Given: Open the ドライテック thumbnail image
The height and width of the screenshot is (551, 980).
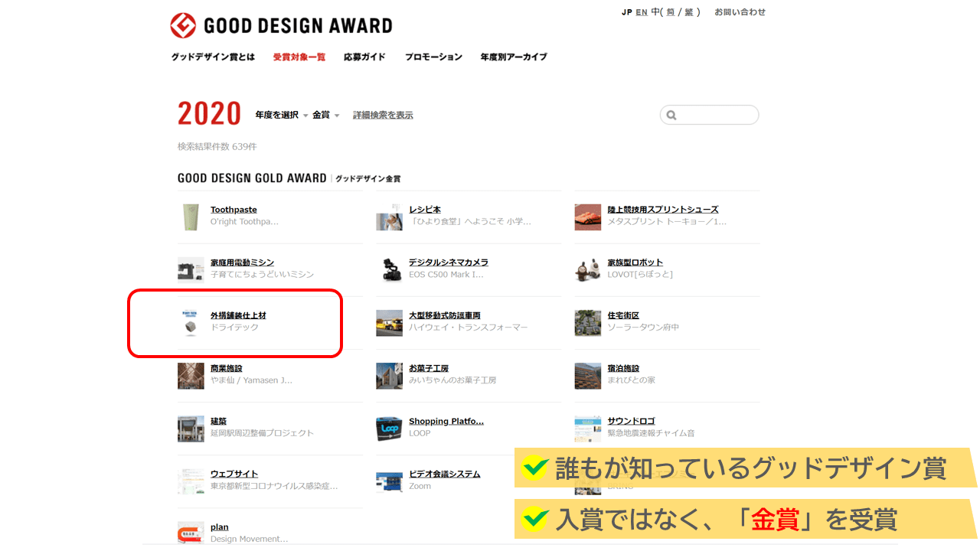Looking at the screenshot, I should pos(191,323).
